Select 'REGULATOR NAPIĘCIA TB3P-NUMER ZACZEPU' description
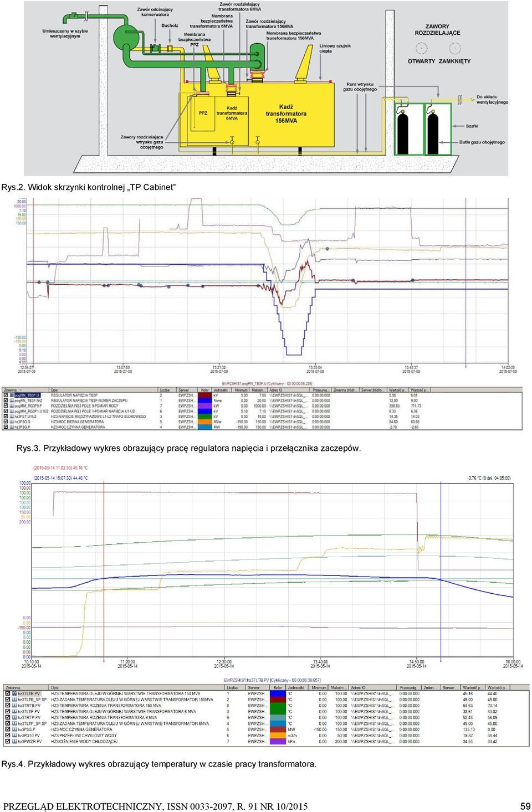 pos(89,400)
